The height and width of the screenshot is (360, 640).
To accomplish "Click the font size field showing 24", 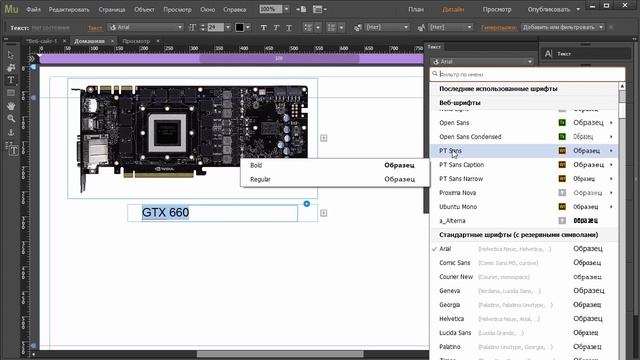I will click(215, 27).
